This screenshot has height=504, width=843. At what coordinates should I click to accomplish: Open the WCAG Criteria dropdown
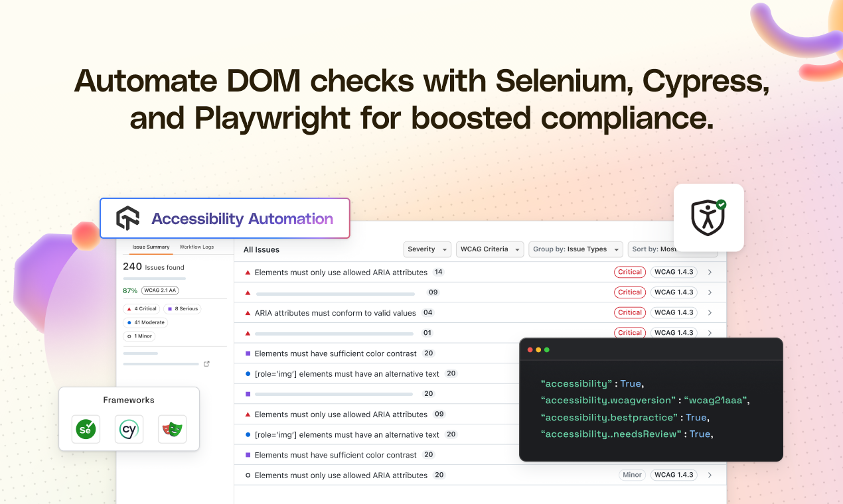[x=490, y=249]
